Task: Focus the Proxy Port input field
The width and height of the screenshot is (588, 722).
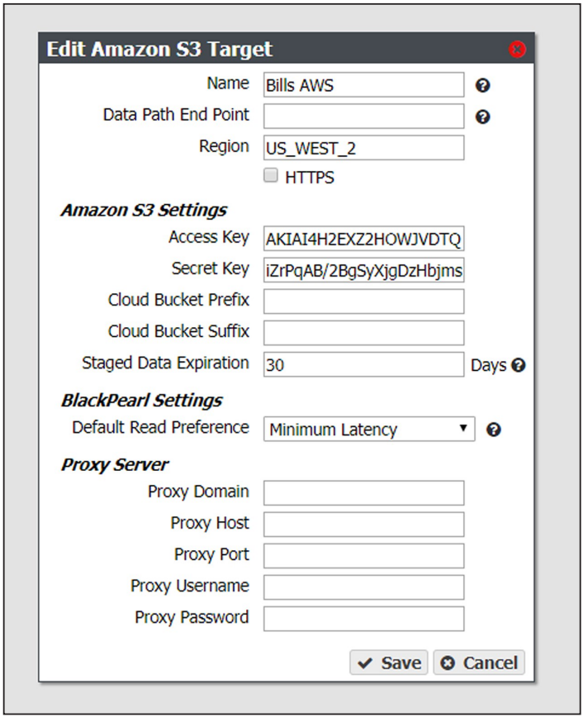Action: click(x=363, y=556)
